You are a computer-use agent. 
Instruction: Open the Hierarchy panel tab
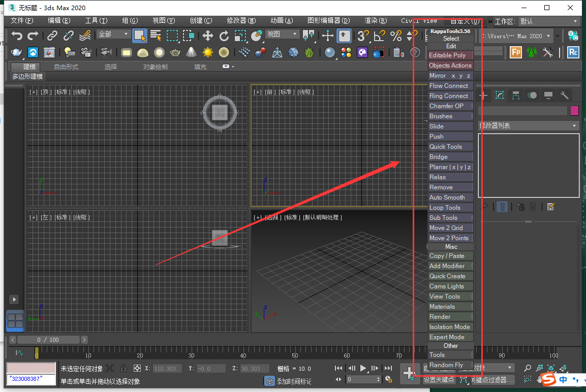pyautogui.click(x=516, y=95)
